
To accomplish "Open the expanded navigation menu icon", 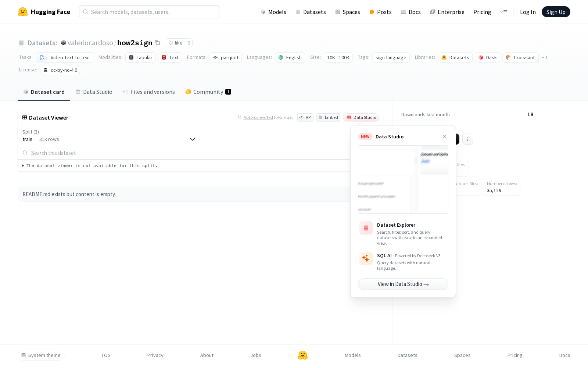I will click(503, 12).
